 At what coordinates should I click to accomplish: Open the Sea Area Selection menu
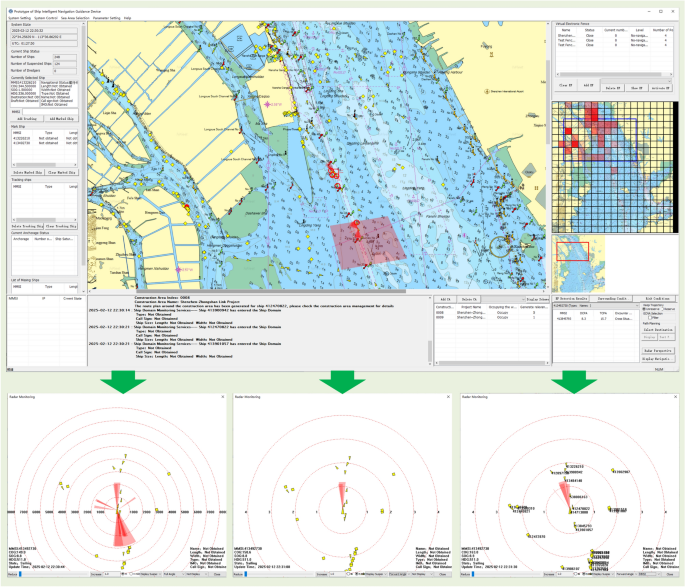(76, 17)
